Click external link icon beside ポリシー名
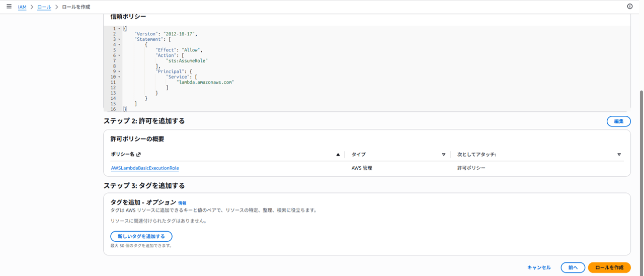Image resolution: width=644 pixels, height=276 pixels. [x=139, y=155]
